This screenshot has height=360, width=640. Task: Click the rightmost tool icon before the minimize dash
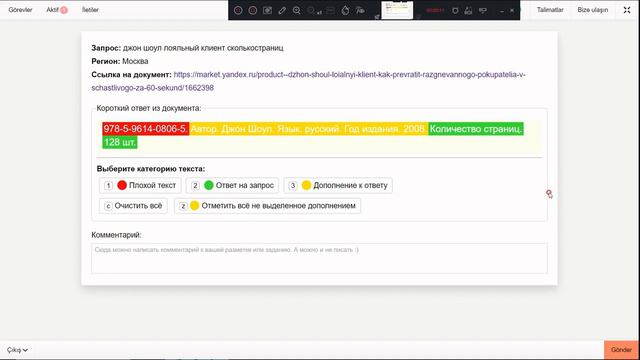tap(483, 11)
